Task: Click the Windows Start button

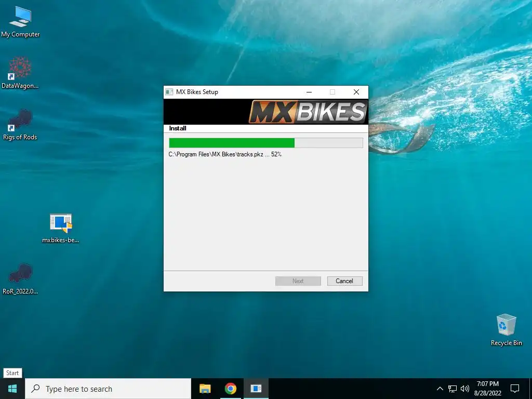Action: pos(12,389)
